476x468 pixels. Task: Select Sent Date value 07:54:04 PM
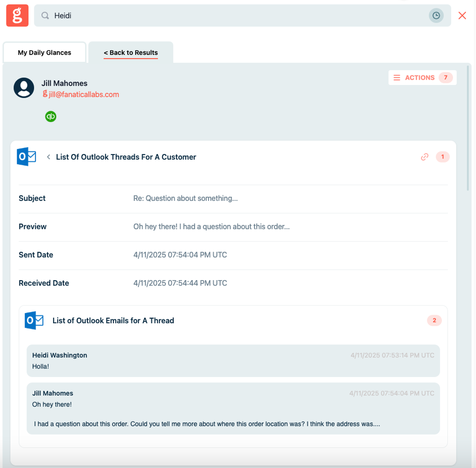click(180, 255)
